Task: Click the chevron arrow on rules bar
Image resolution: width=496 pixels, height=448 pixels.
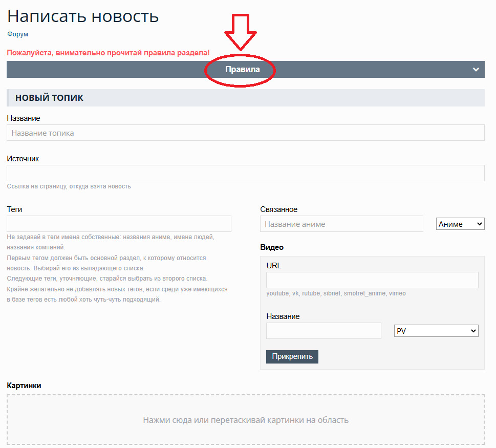Action: (x=476, y=70)
